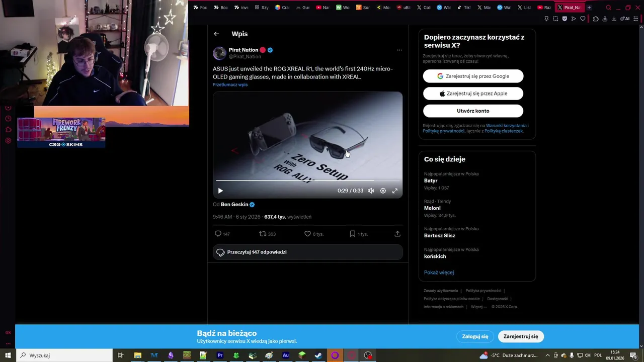Click the GX icon in the sidebar
Image resolution: width=644 pixels, height=362 pixels.
pyautogui.click(x=8, y=332)
